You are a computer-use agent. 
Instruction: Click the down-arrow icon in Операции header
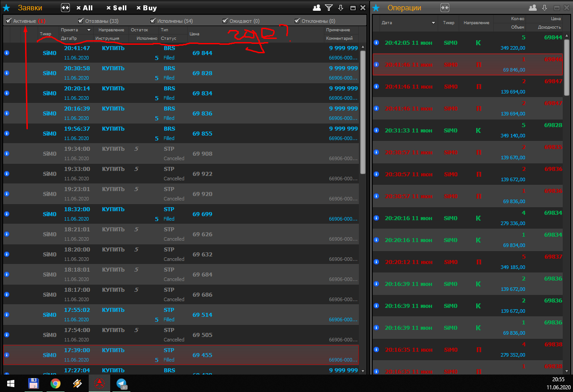pos(545,8)
